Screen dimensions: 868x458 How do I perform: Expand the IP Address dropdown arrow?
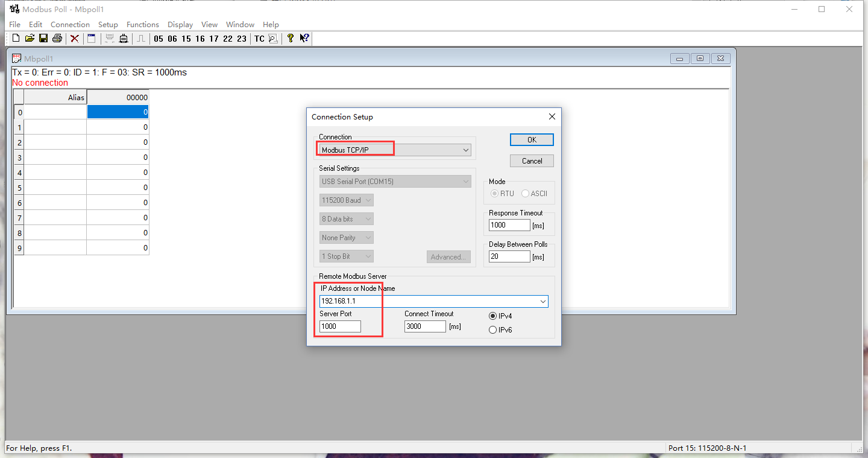coord(542,301)
